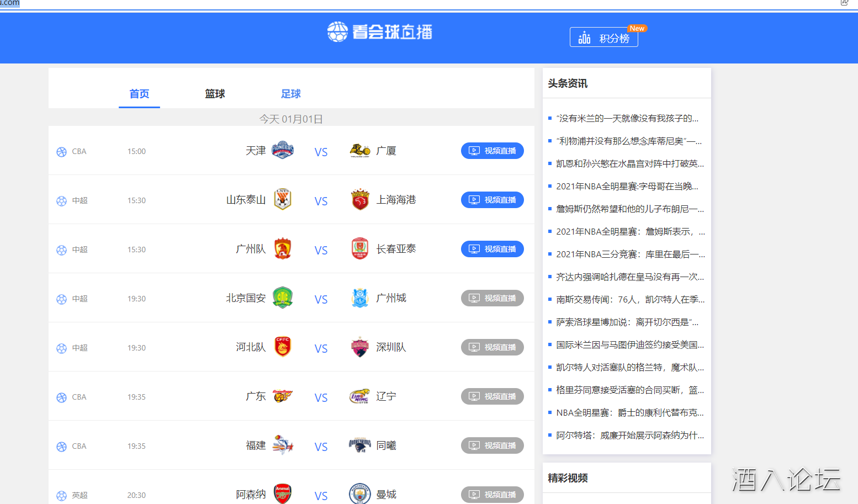The width and height of the screenshot is (858, 504).
Task: Click the 阿森纳 Arsenal club crest
Action: tap(282, 493)
